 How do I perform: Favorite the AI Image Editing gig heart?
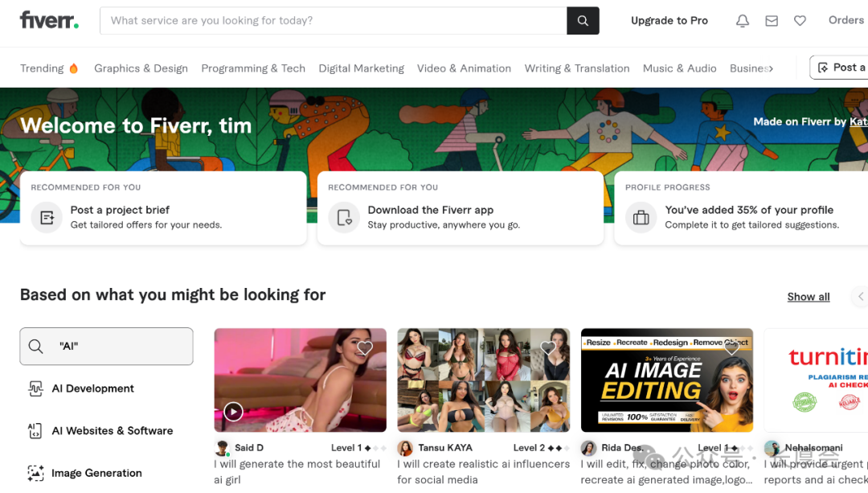[731, 348]
